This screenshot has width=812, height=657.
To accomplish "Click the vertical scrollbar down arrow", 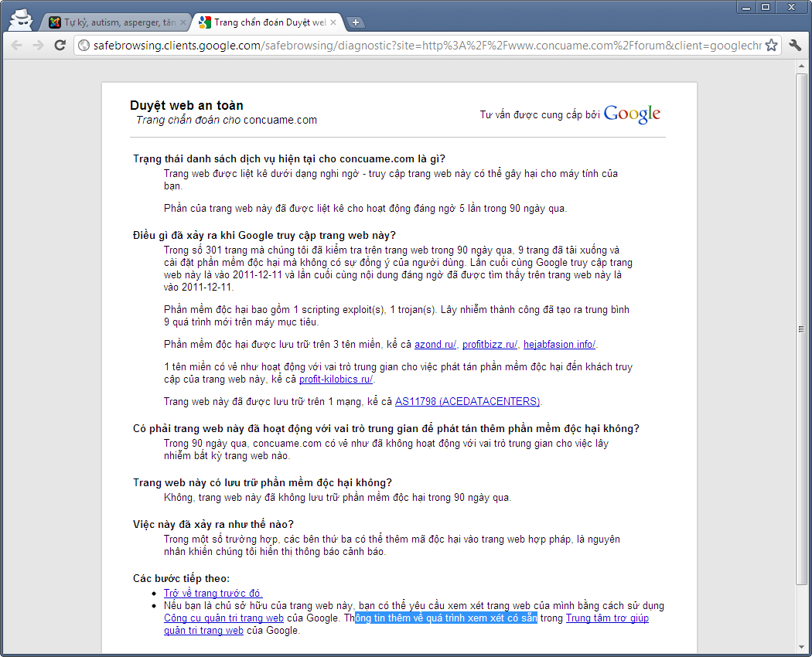I will [801, 647].
